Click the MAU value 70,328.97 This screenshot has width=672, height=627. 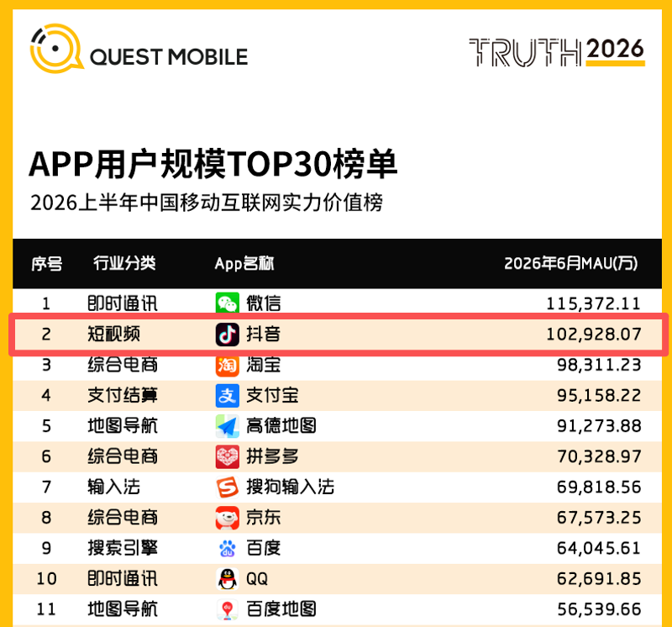599,456
